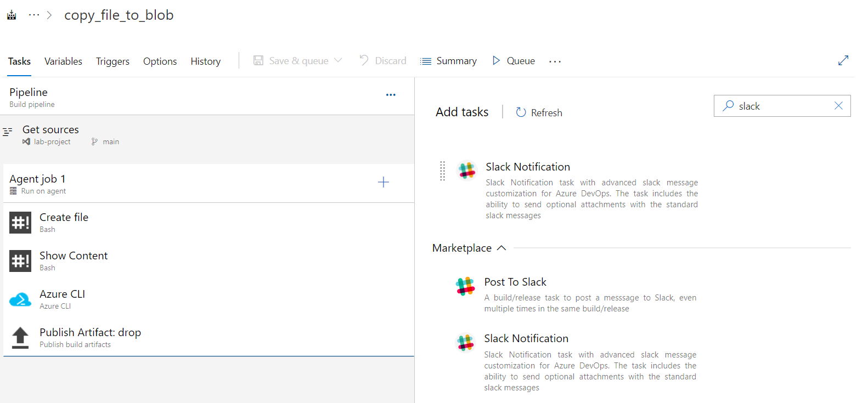
Task: Expand the Save & queue dropdown arrow
Action: pos(338,60)
